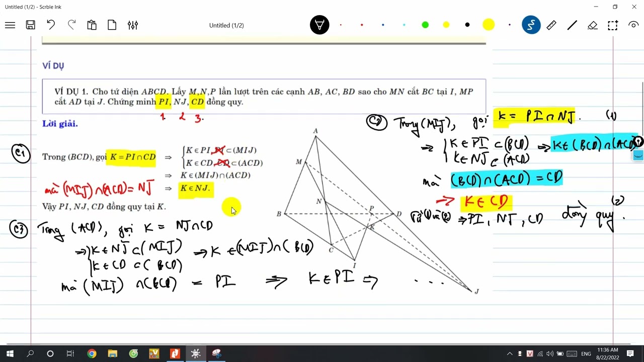644x362 pixels.
Task: Undo the last ink stroke
Action: tap(51, 25)
